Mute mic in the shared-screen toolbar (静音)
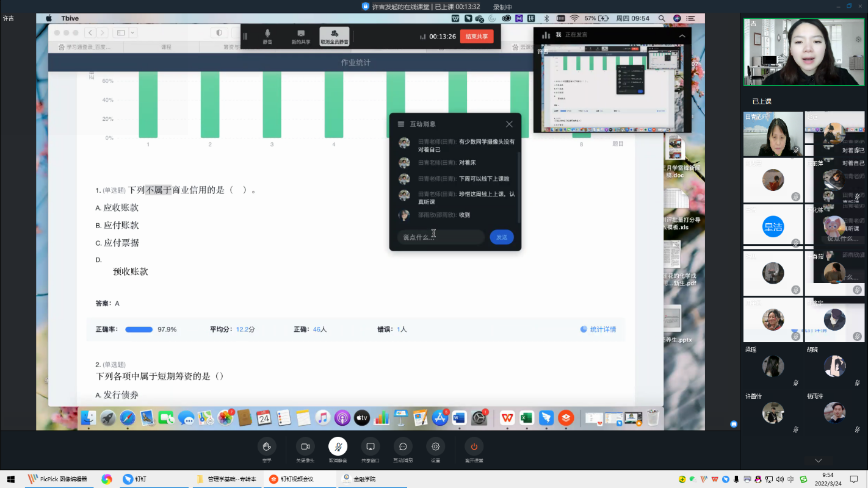Viewport: 868px width, 488px height. coord(267,37)
